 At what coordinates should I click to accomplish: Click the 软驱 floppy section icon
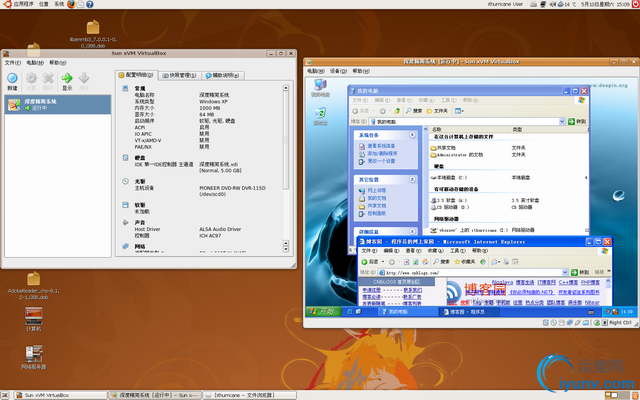point(126,205)
